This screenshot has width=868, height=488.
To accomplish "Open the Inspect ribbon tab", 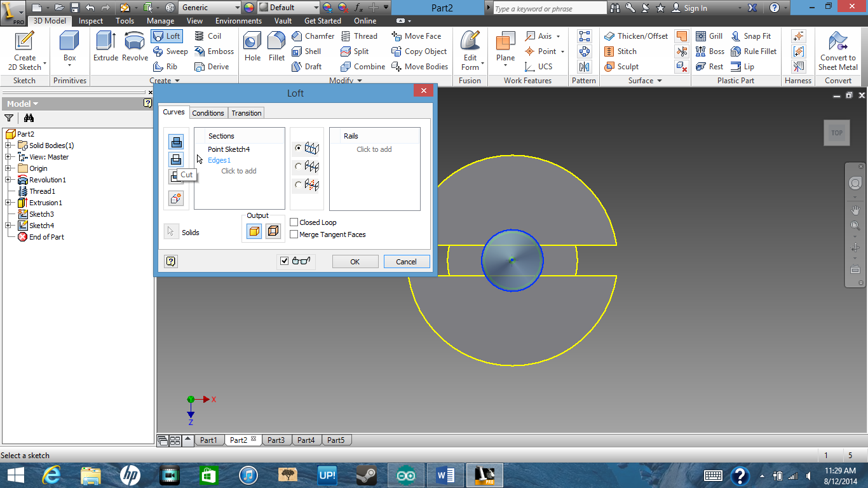I will pos(90,20).
